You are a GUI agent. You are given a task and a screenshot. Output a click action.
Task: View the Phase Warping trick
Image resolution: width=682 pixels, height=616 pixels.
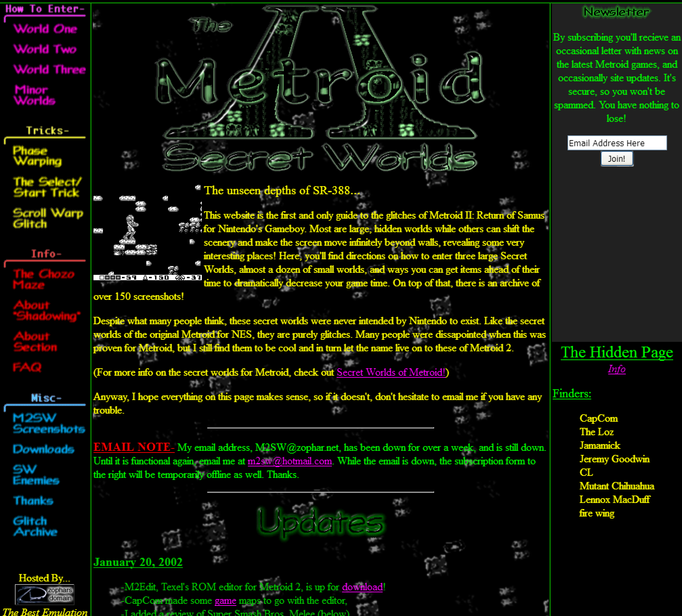pos(37,156)
